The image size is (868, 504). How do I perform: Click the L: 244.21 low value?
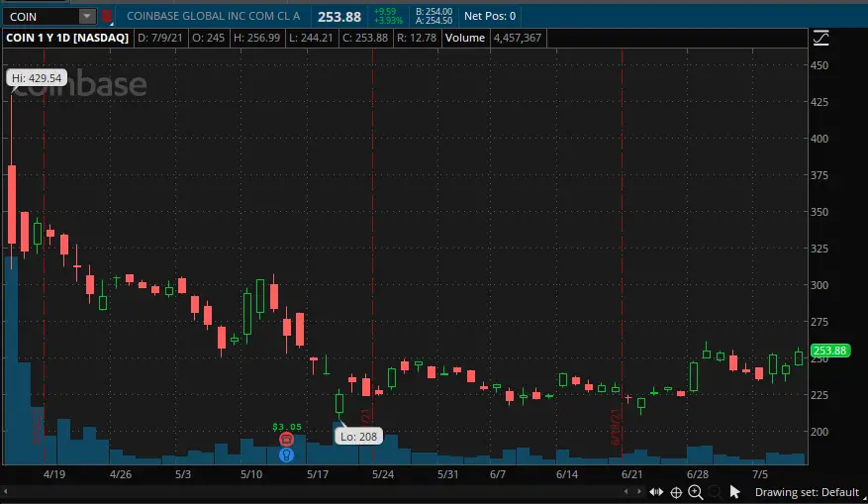pos(311,38)
